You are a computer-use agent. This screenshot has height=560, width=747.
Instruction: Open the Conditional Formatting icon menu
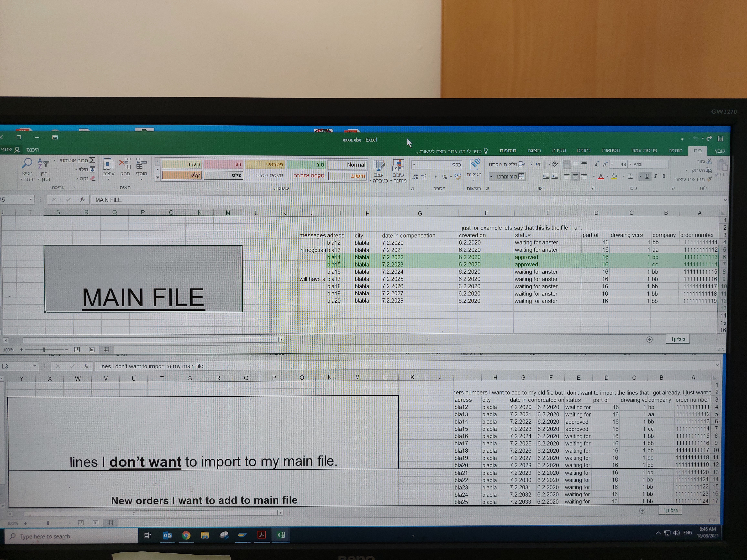coord(398,165)
